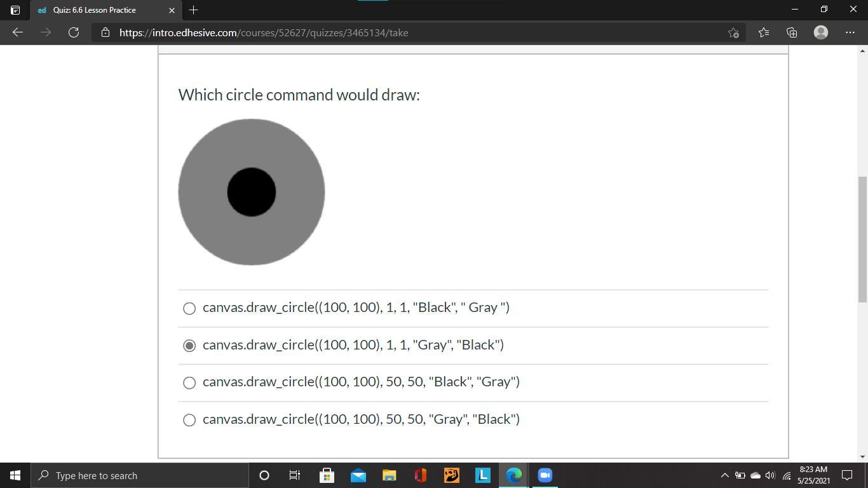Screen dimensions: 868x488
Task: Open the Windows Start menu
Action: [x=15, y=475]
